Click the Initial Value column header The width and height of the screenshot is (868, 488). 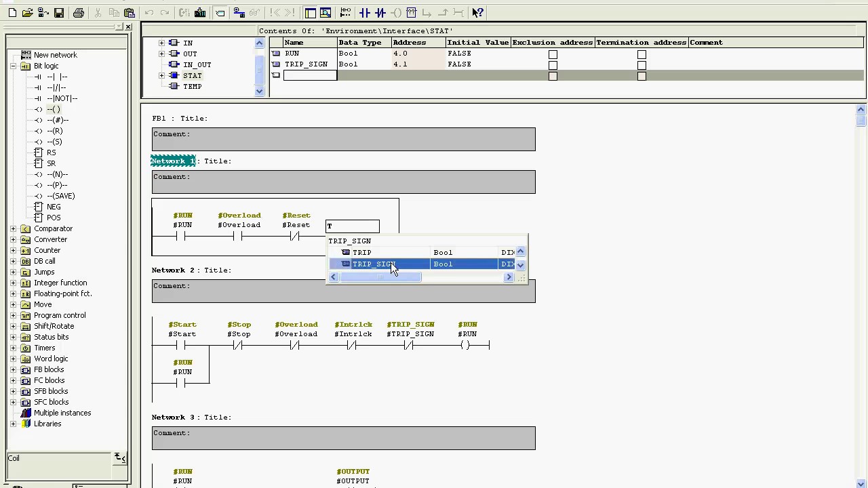(478, 43)
